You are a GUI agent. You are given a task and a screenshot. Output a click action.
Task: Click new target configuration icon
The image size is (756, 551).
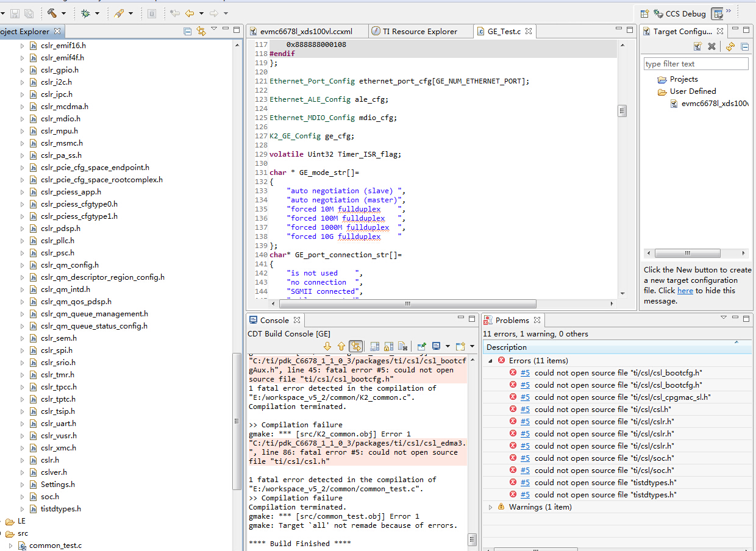pyautogui.click(x=697, y=47)
